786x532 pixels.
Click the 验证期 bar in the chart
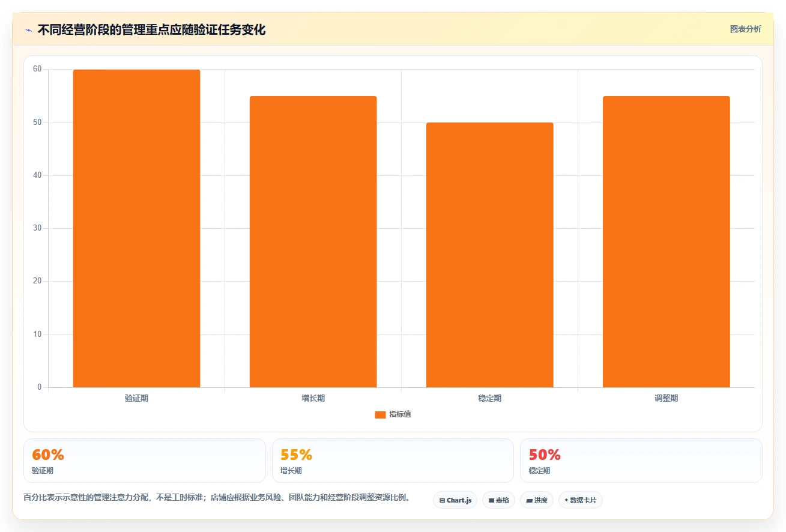click(x=136, y=228)
